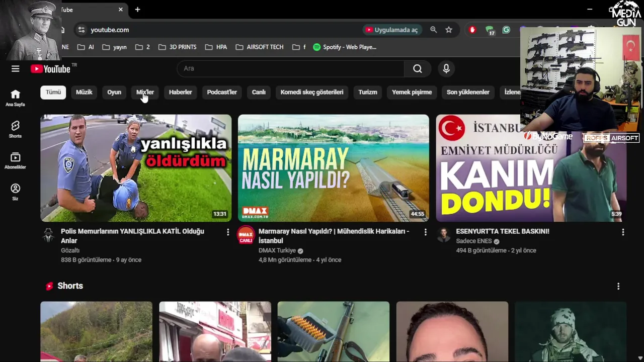Visit the Sadece ENES channel name

coord(474,241)
